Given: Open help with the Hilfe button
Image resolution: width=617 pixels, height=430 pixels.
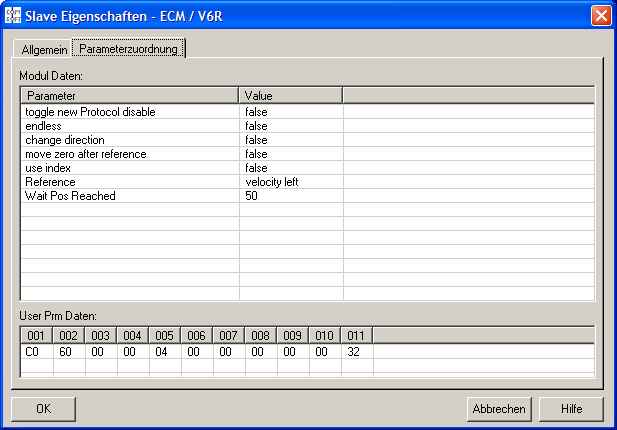Looking at the screenshot, I should pyautogui.click(x=571, y=409).
